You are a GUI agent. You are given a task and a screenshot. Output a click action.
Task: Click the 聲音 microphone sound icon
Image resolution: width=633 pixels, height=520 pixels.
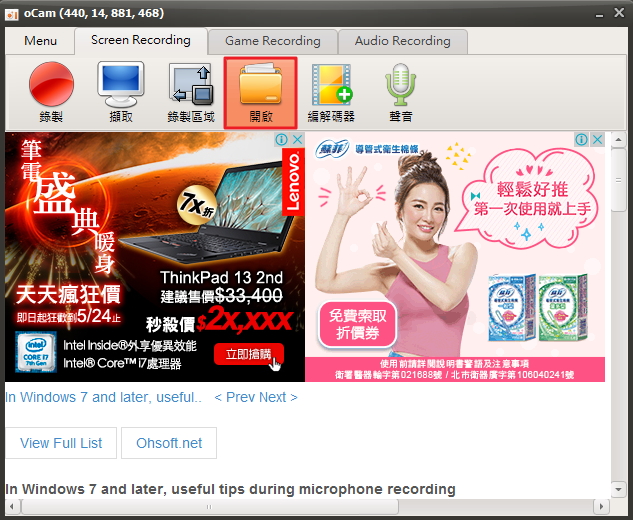[x=400, y=92]
